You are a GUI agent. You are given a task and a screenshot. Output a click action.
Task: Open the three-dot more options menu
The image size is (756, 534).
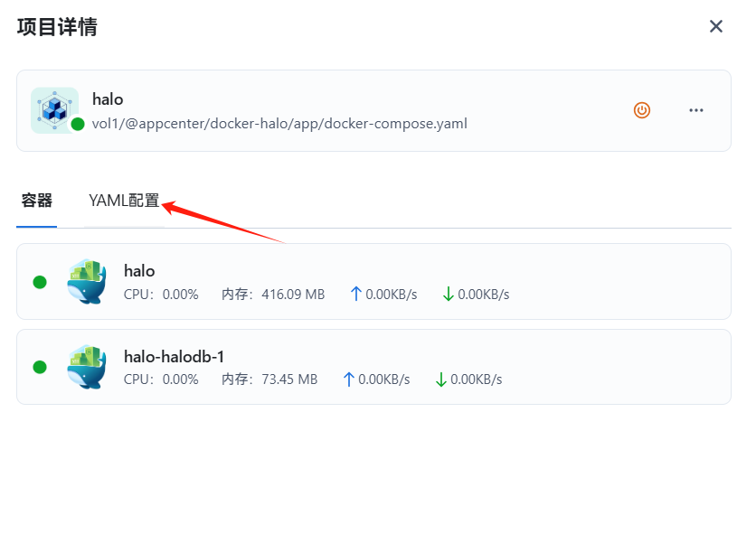pos(695,110)
